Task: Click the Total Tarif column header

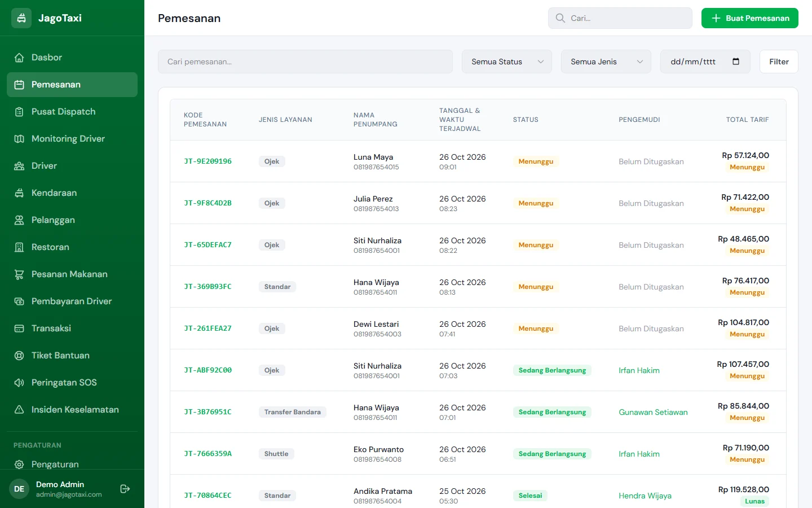Action: [747, 120]
